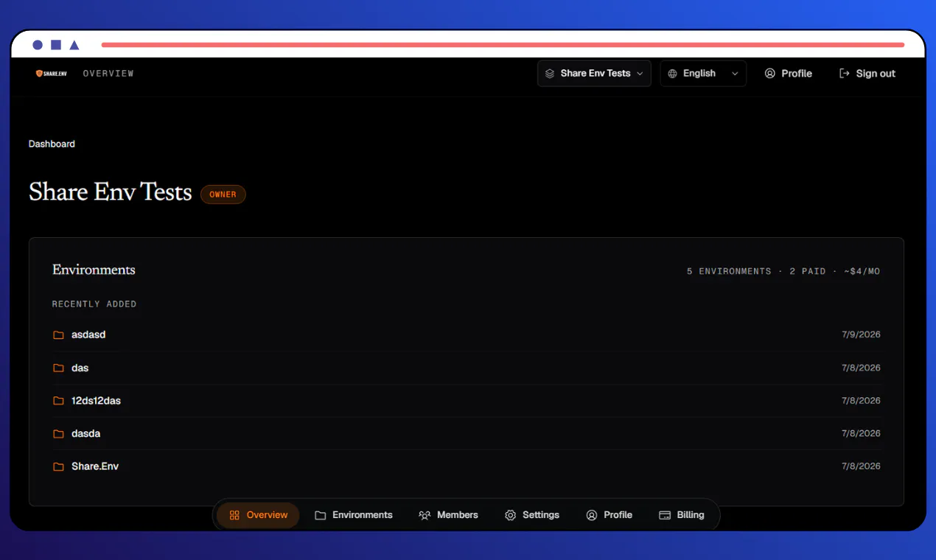Open the Share Env Tests workspace dropdown

click(x=594, y=74)
